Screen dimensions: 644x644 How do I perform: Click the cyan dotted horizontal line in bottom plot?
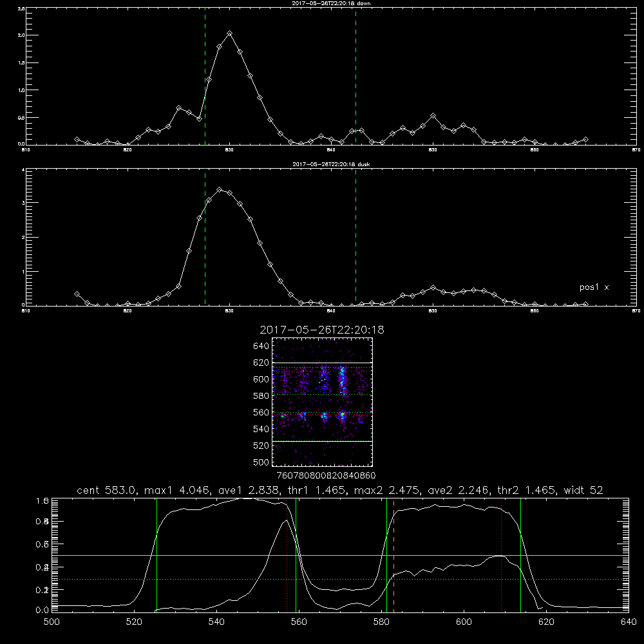click(340, 579)
